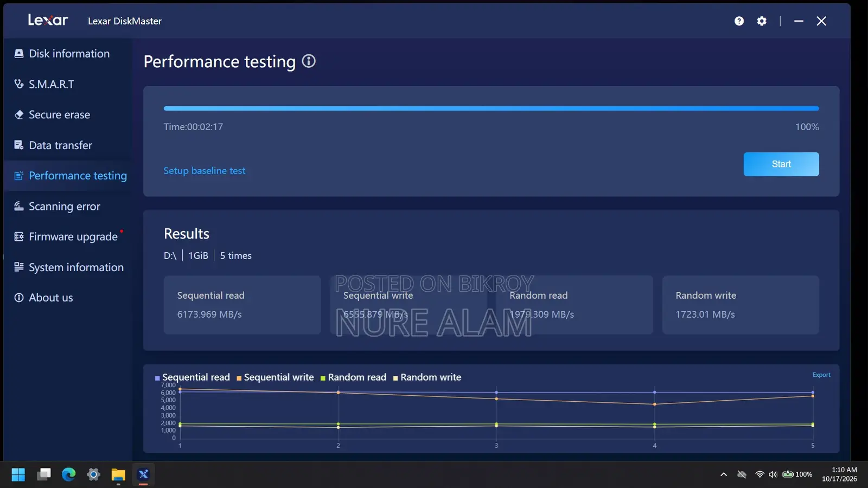Click Lexar DiskMaster taskbar icon
The width and height of the screenshot is (868, 488).
point(143,475)
